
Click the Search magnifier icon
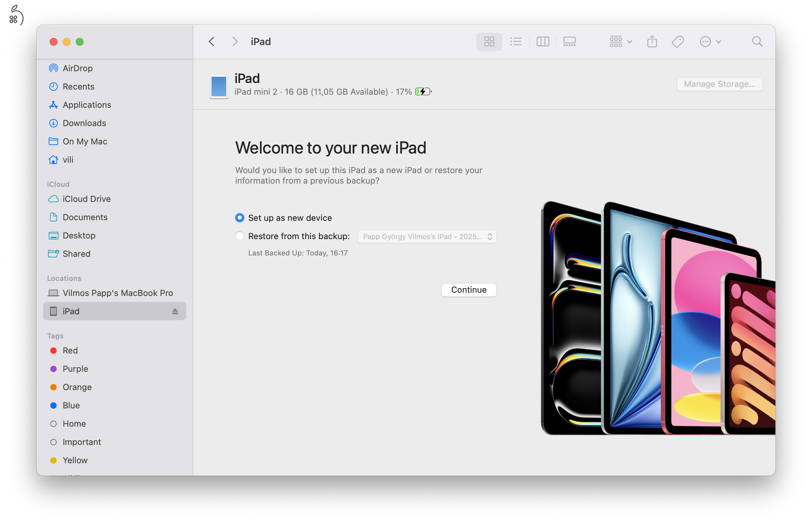click(757, 41)
